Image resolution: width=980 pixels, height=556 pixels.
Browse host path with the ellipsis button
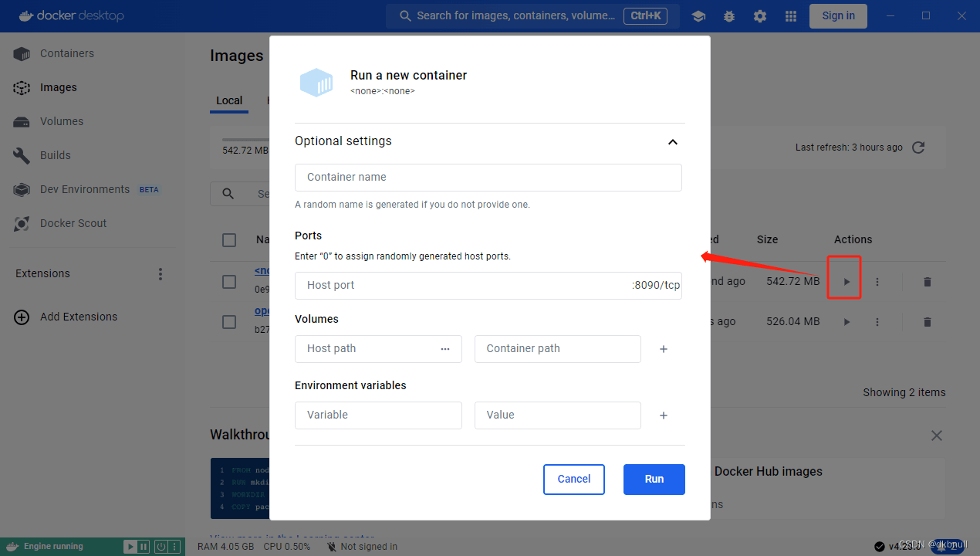pyautogui.click(x=445, y=349)
